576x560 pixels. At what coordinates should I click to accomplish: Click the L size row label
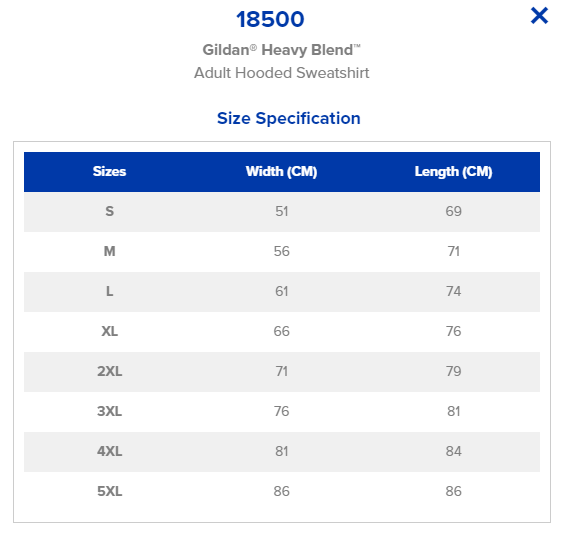coord(109,291)
